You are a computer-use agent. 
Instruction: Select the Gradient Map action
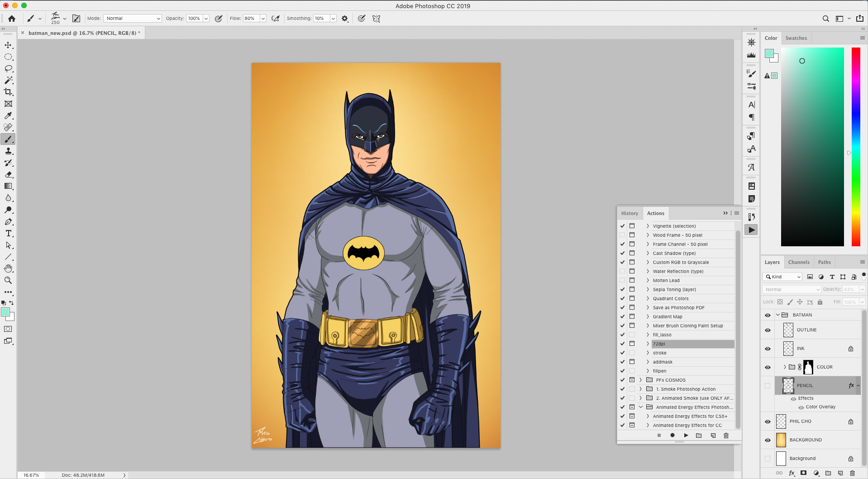[667, 316]
